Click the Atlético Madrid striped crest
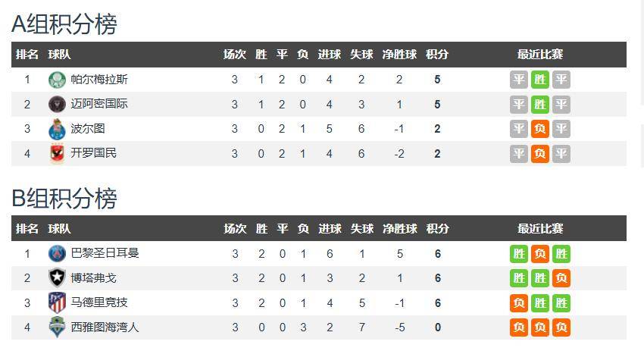The image size is (644, 351). click(x=57, y=302)
